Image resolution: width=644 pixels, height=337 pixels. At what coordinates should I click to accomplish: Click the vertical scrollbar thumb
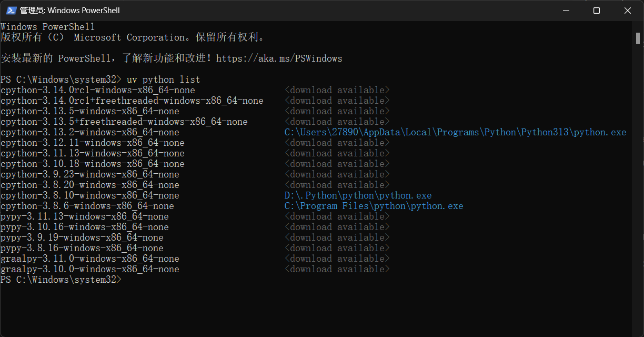click(638, 38)
